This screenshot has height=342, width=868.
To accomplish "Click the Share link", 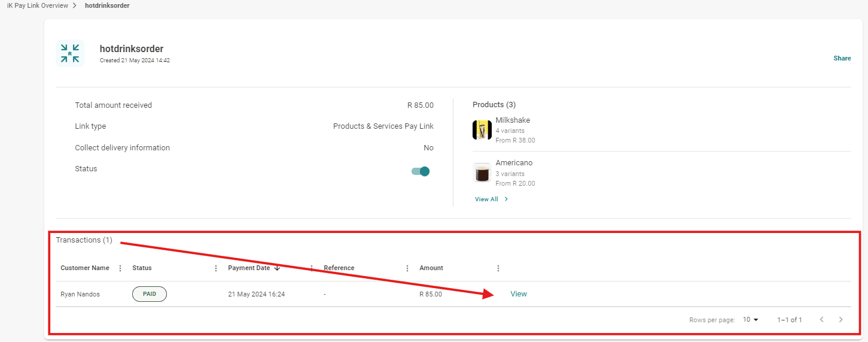I will [842, 59].
